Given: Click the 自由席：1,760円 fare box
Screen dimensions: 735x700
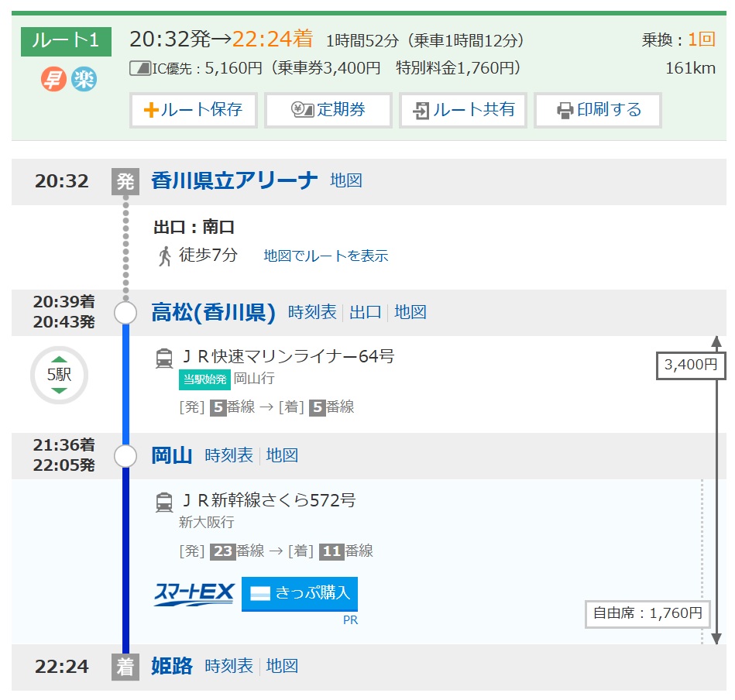Looking at the screenshot, I should 647,613.
